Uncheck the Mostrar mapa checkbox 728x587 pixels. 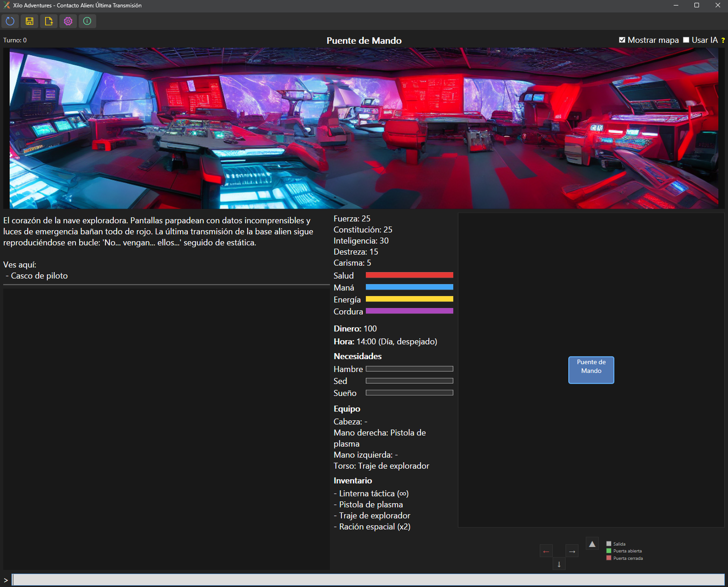tap(622, 40)
